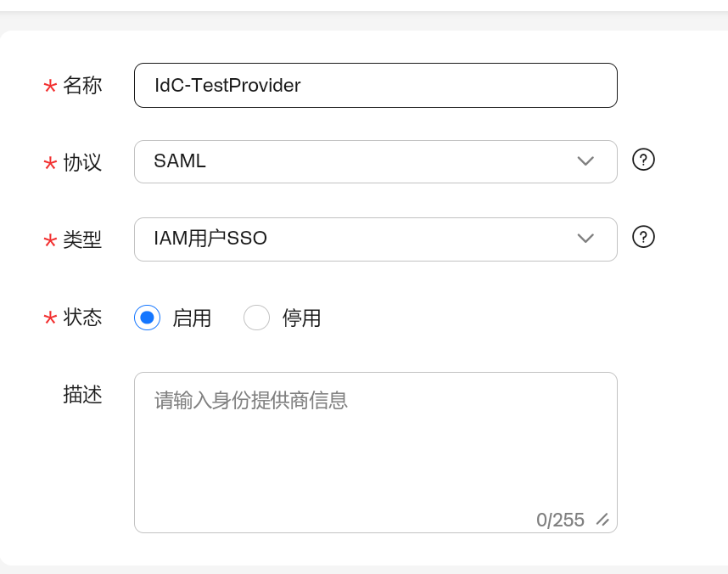Click into the 描述 textarea placeholder
This screenshot has height=574, width=728.
[375, 442]
